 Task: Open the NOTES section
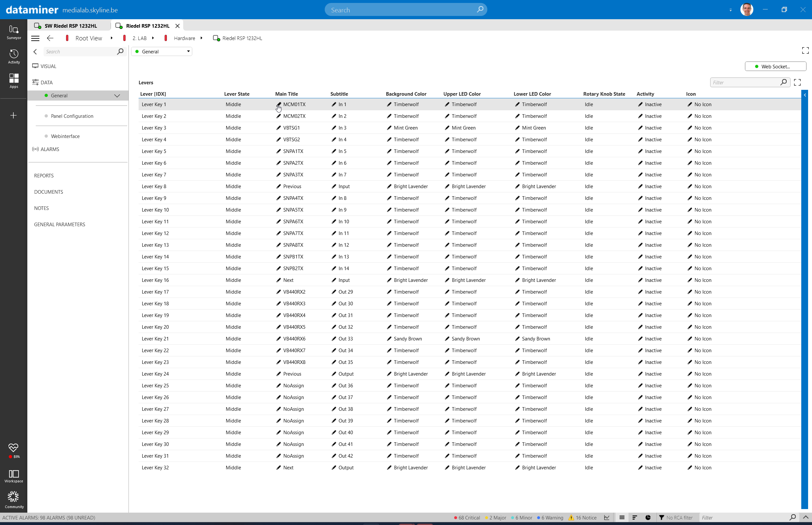[41, 208]
